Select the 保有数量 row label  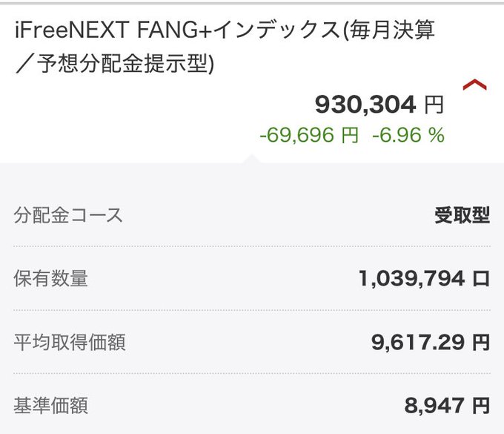point(50,279)
